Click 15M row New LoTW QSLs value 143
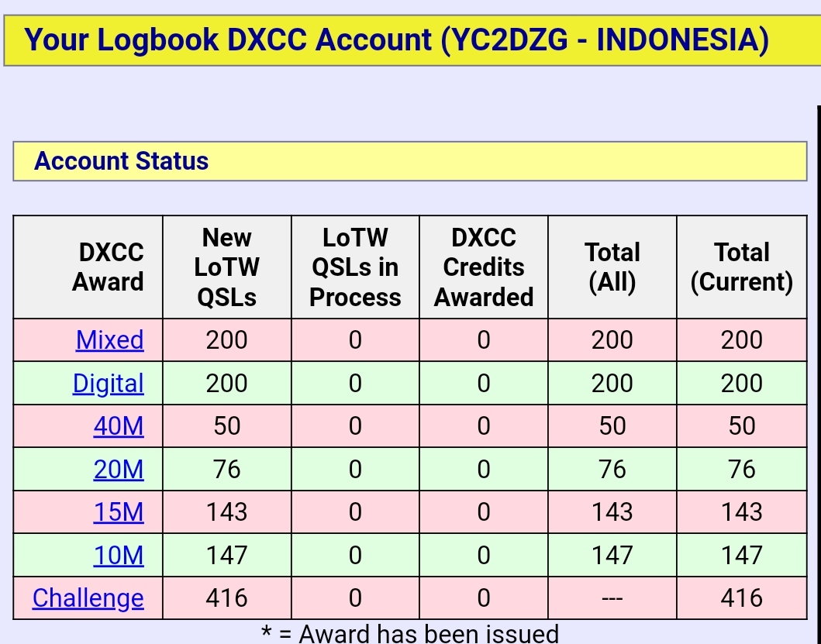This screenshot has height=644, width=821. (226, 512)
